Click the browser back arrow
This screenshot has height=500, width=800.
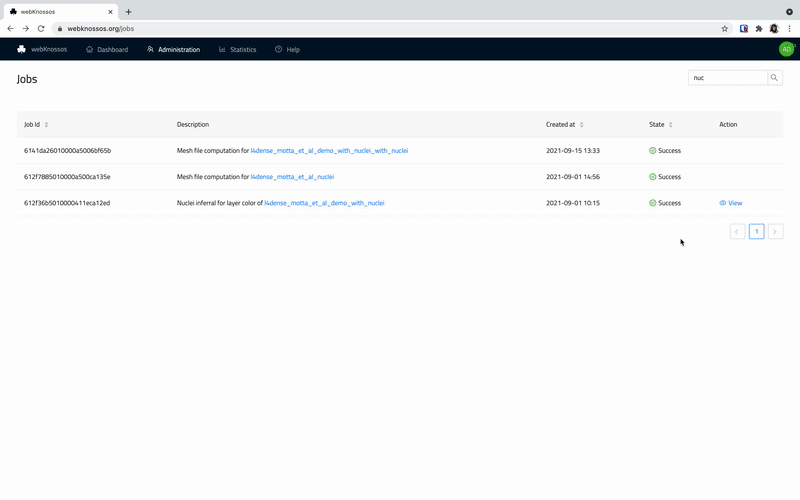10,29
